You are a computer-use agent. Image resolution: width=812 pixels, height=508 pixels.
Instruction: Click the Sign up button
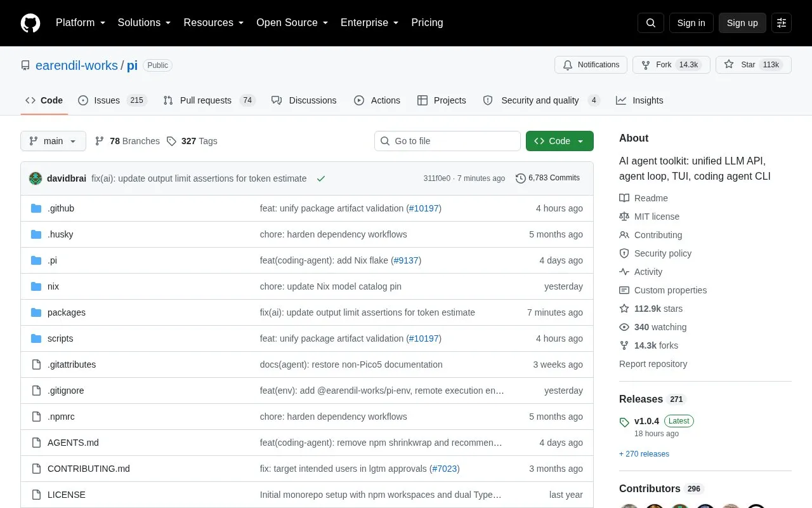click(742, 23)
